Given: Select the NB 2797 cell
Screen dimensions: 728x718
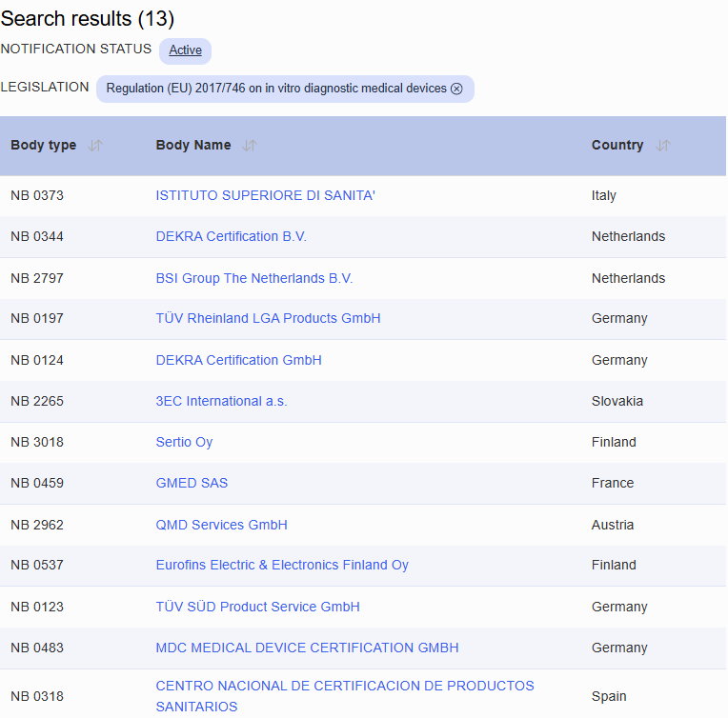Looking at the screenshot, I should [37, 278].
